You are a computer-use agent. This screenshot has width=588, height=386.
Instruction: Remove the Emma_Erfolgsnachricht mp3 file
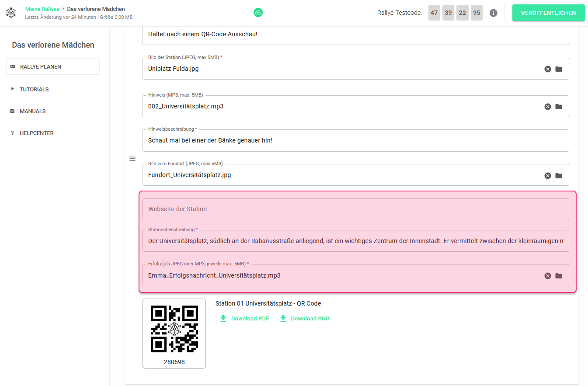click(x=547, y=276)
